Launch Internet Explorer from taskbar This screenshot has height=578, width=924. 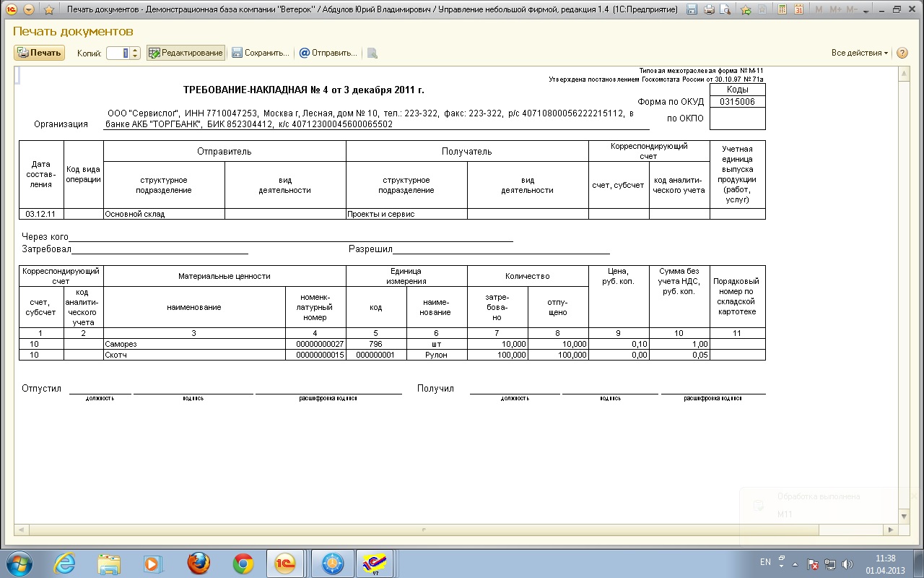(65, 563)
